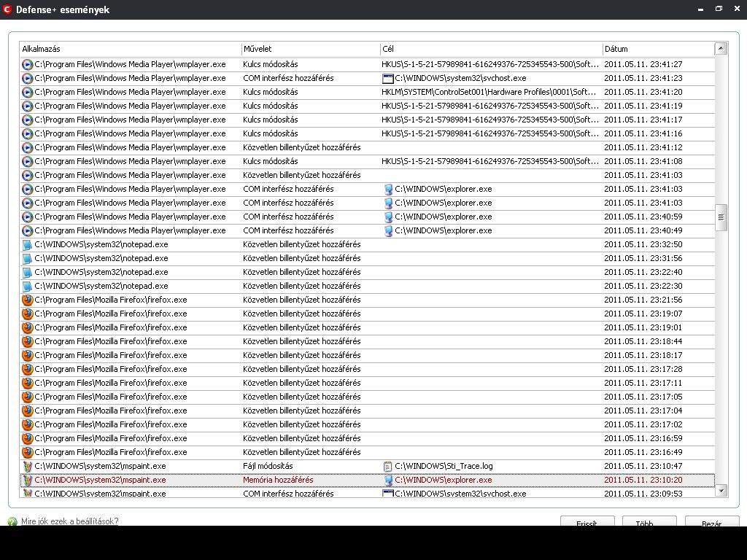Select 'Memória hozzáférés' operation cell
This screenshot has width=747, height=560.
[x=278, y=480]
